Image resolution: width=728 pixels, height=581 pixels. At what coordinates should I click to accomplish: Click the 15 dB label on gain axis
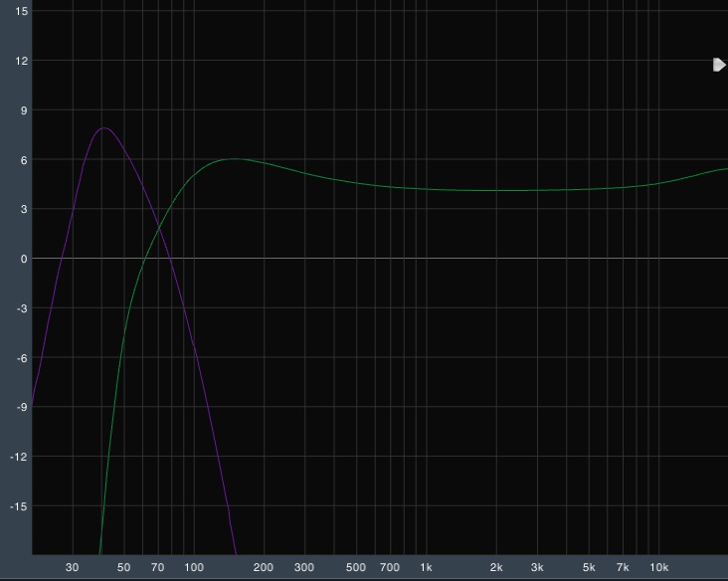(x=22, y=11)
